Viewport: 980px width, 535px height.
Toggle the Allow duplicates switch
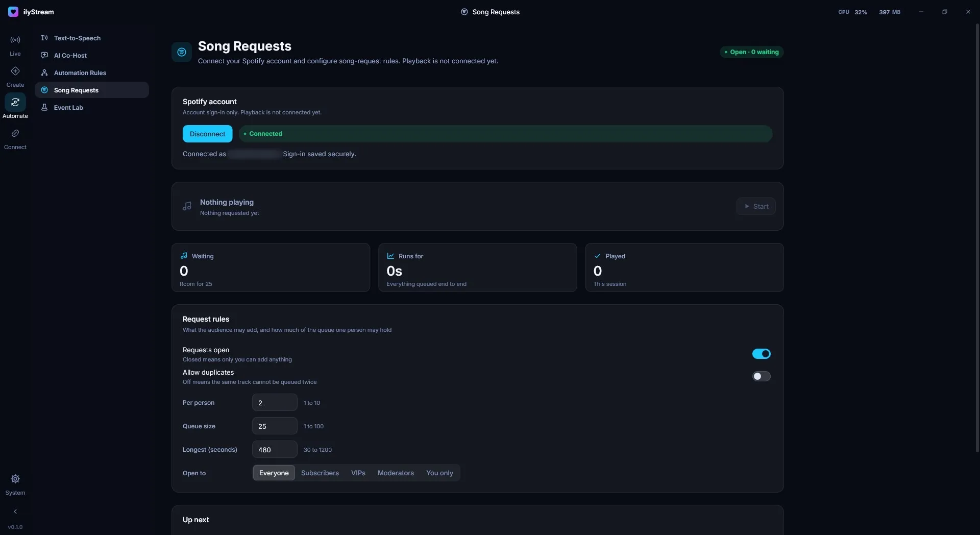coord(761,376)
